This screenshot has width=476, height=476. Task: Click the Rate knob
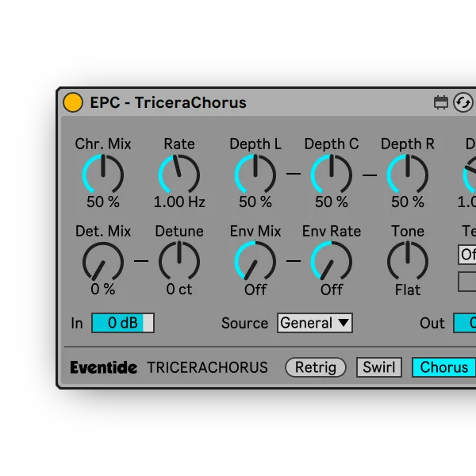click(179, 174)
